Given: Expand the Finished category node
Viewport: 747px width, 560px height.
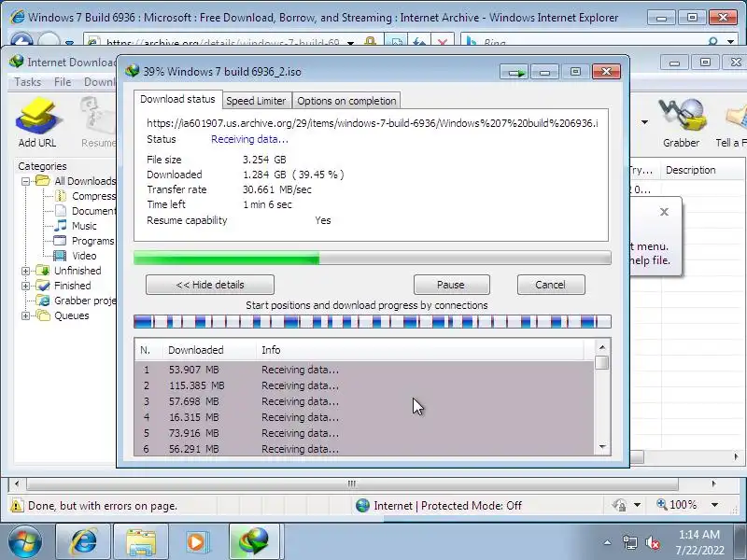Looking at the screenshot, I should click(26, 286).
